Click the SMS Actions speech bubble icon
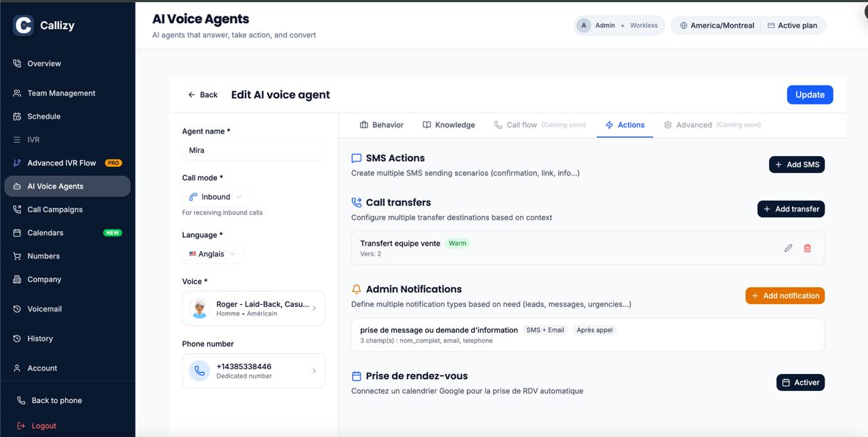Image resolution: width=868 pixels, height=437 pixels. click(x=356, y=158)
